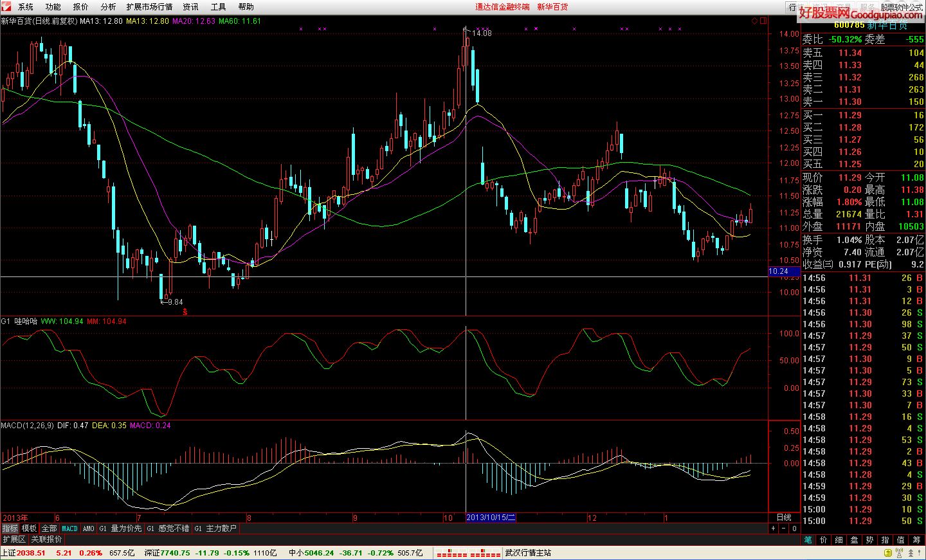Viewport: 926px width, 560px height.
Task: Open the 系统 menu
Action: [26, 7]
